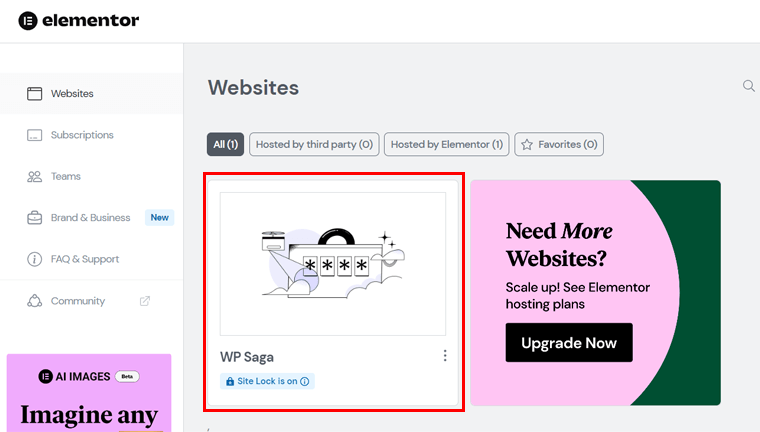Screen dimensions: 760x432
Task: Click the lock icon in Site Lock badge
Action: (230, 382)
